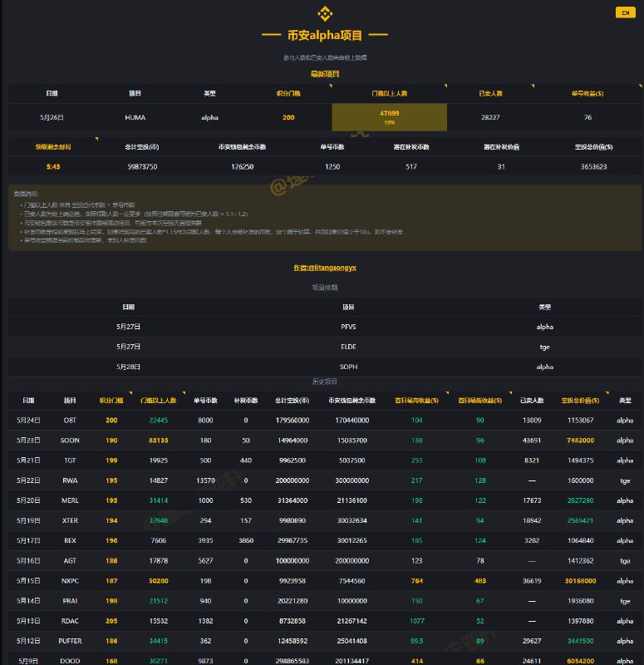
Task: Select the highlighted 47899 cell for HUMA
Action: coord(389,117)
